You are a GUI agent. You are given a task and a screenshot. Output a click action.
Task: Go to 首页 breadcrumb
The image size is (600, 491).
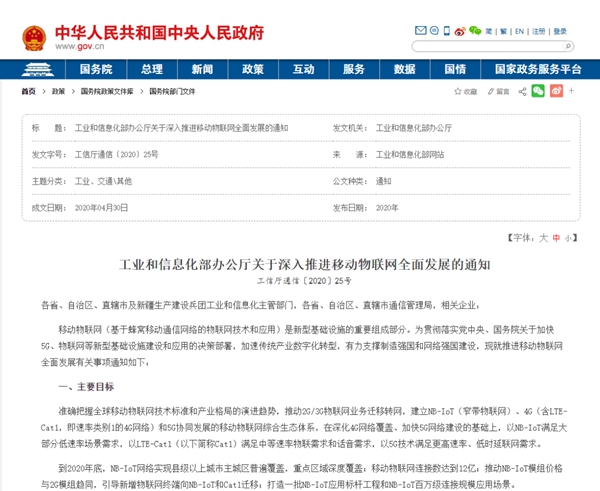[x=28, y=91]
